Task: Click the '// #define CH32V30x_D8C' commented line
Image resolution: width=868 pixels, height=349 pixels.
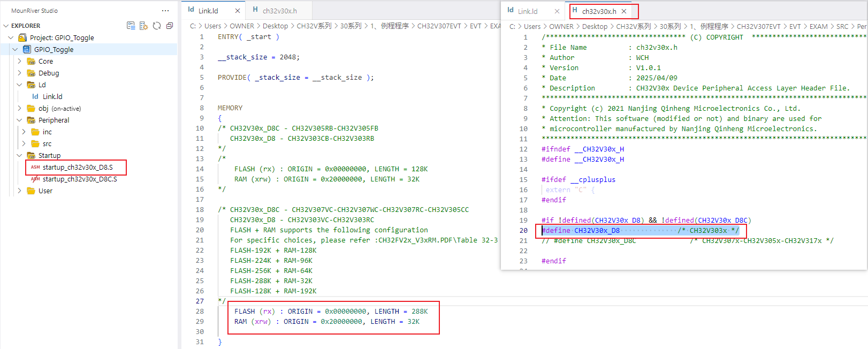Action: 687,241
